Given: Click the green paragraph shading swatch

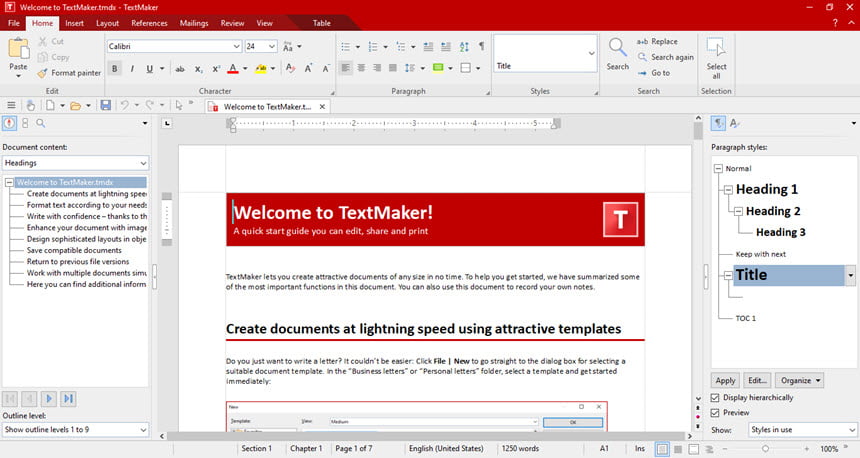Looking at the screenshot, I should click(438, 68).
